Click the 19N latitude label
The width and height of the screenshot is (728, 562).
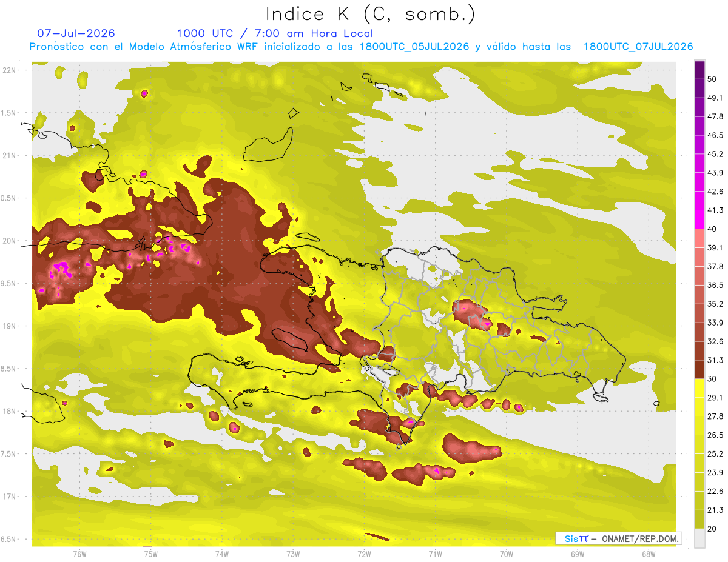9,326
